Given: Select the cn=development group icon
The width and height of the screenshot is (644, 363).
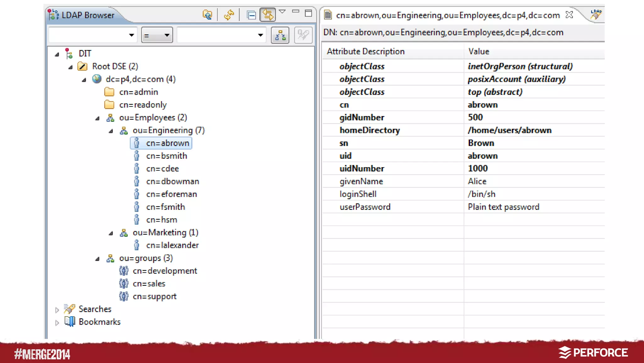Looking at the screenshot, I should [x=124, y=271].
